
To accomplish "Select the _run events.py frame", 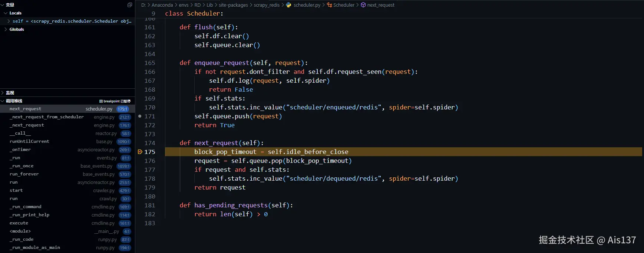I will (x=67, y=158).
